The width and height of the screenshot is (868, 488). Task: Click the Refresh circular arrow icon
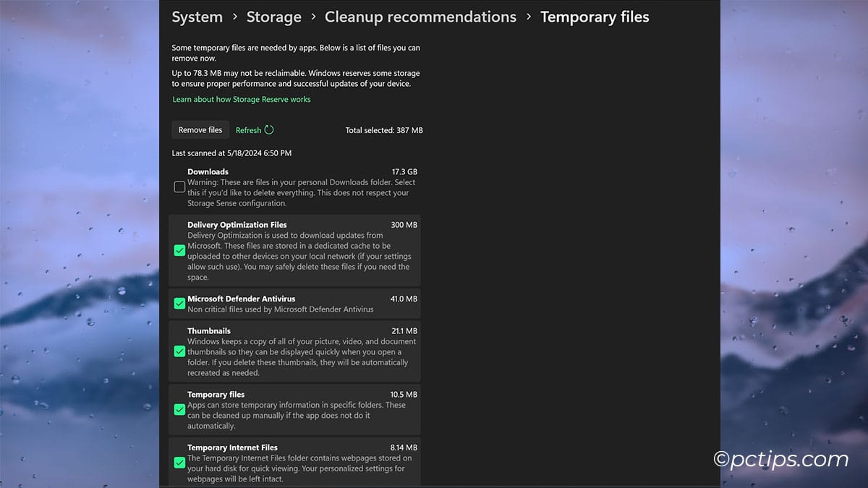pyautogui.click(x=270, y=129)
